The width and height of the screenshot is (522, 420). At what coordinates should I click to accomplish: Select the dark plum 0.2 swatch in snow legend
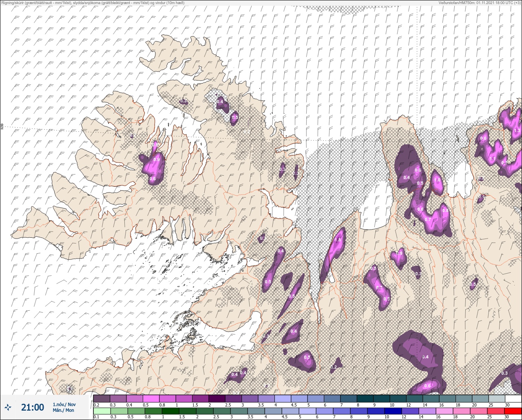102,398
